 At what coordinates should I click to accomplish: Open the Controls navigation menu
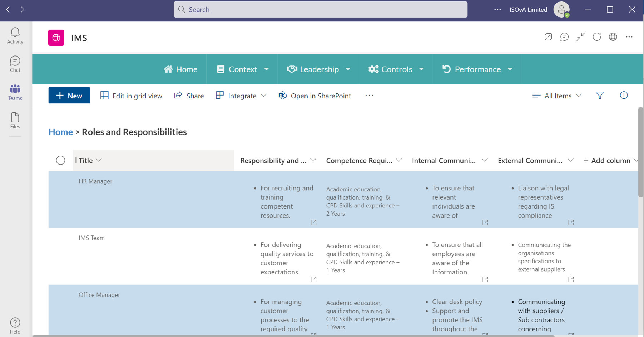pyautogui.click(x=396, y=69)
